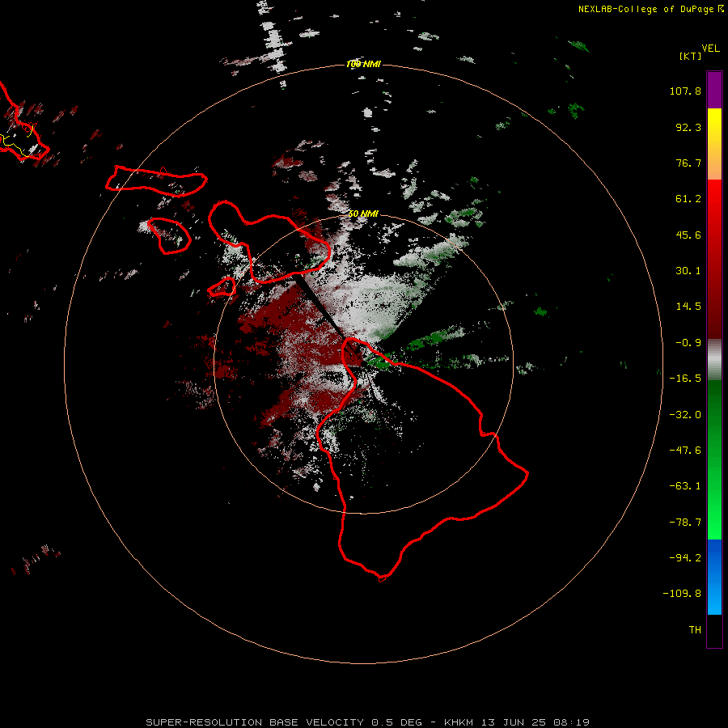Click the -16.5 legend value
This screenshot has height=728, width=728.
point(685,379)
